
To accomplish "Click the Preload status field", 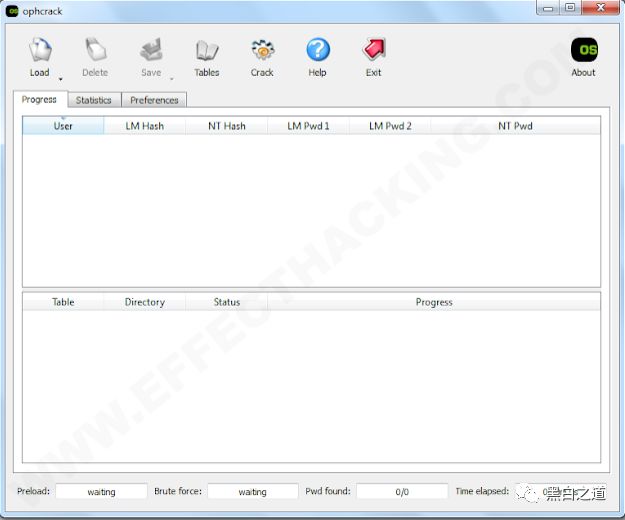I will coord(101,492).
